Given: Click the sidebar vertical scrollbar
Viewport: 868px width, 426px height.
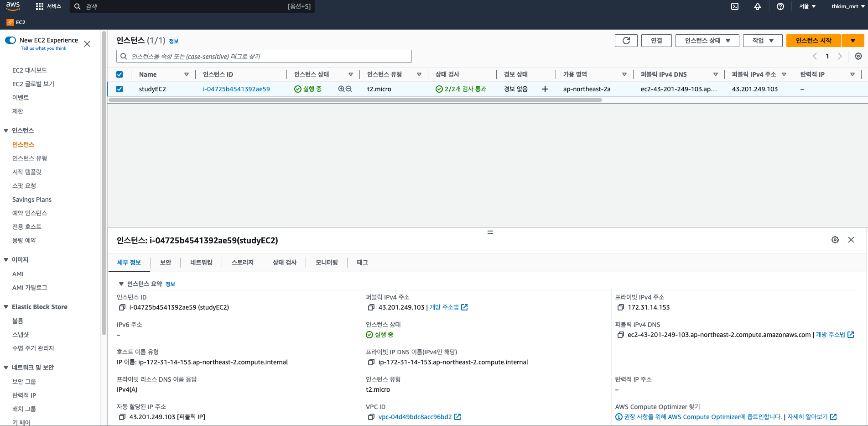Looking at the screenshot, I should pyautogui.click(x=104, y=183).
